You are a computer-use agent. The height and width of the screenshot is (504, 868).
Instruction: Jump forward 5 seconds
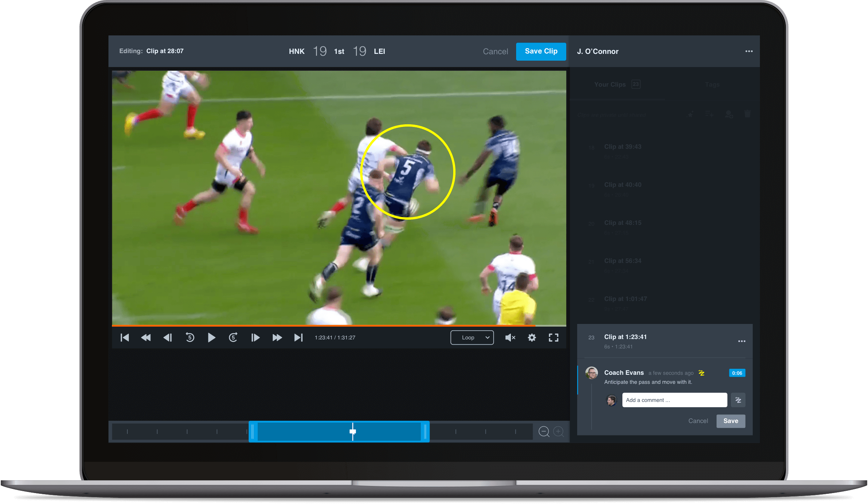pos(233,338)
